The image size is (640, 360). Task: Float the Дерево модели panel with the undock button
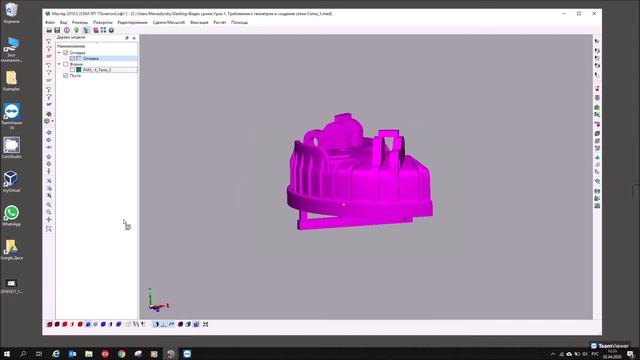click(127, 38)
